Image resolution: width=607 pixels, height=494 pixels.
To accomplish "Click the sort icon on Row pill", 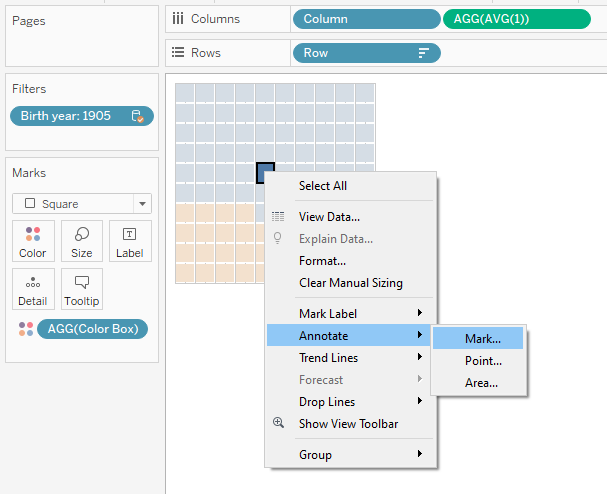I will (424, 53).
